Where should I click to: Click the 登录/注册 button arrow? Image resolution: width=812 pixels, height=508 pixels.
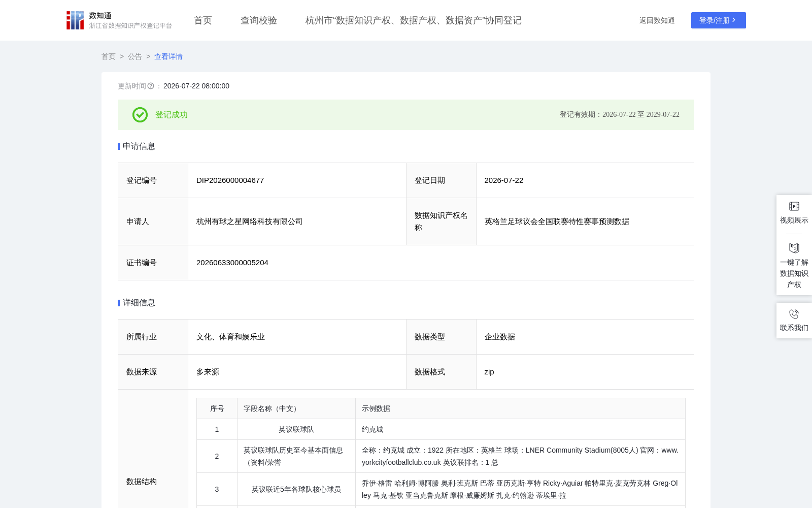734,20
